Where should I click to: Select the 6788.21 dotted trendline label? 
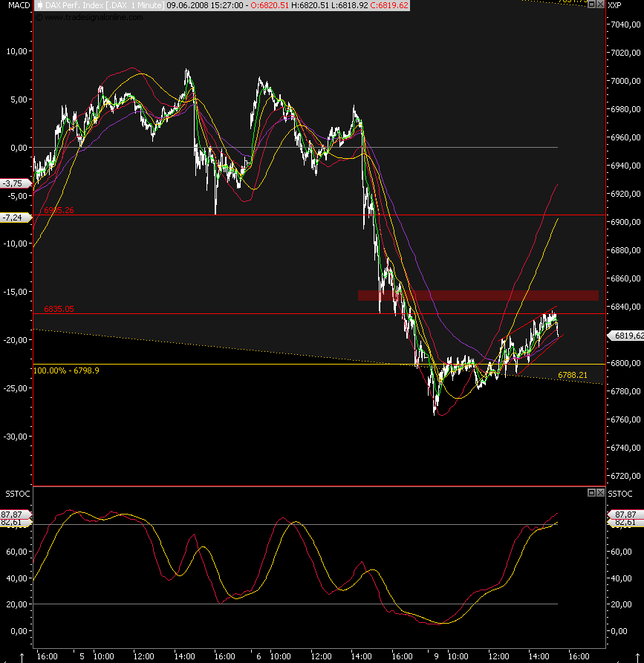tap(573, 375)
